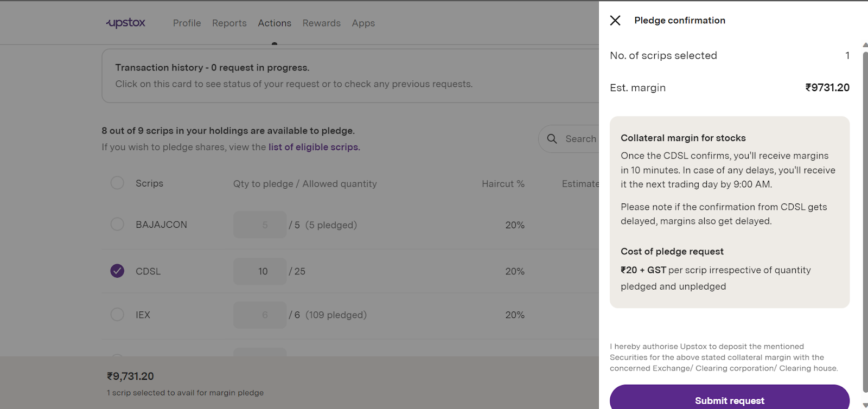Click the CDSL 20% haircut value
868x409 pixels.
pyautogui.click(x=515, y=271)
